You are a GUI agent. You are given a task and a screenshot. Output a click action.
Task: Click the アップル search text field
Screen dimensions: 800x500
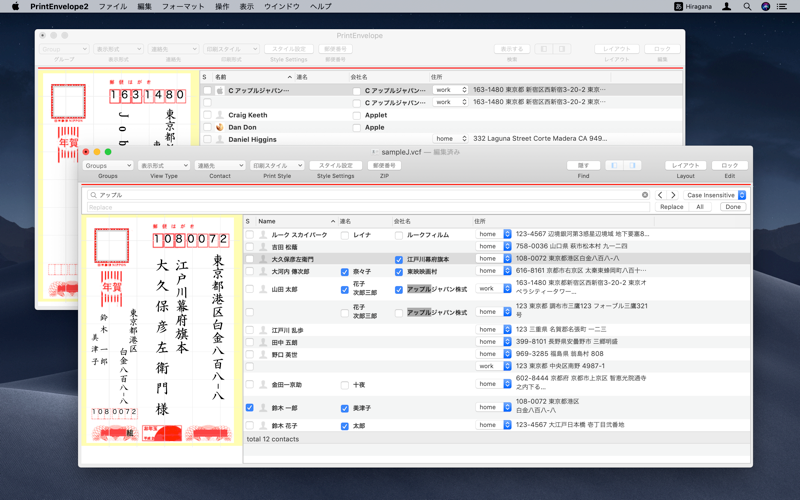tap(368, 195)
